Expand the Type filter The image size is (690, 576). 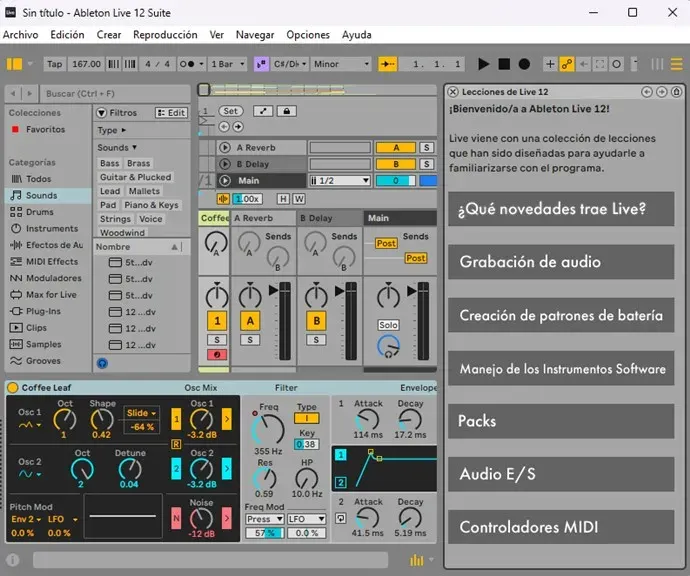click(112, 130)
